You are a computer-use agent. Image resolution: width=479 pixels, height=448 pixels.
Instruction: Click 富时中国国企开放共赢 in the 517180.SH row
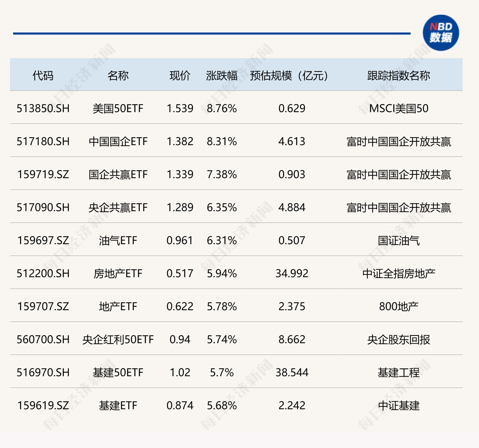(x=399, y=141)
